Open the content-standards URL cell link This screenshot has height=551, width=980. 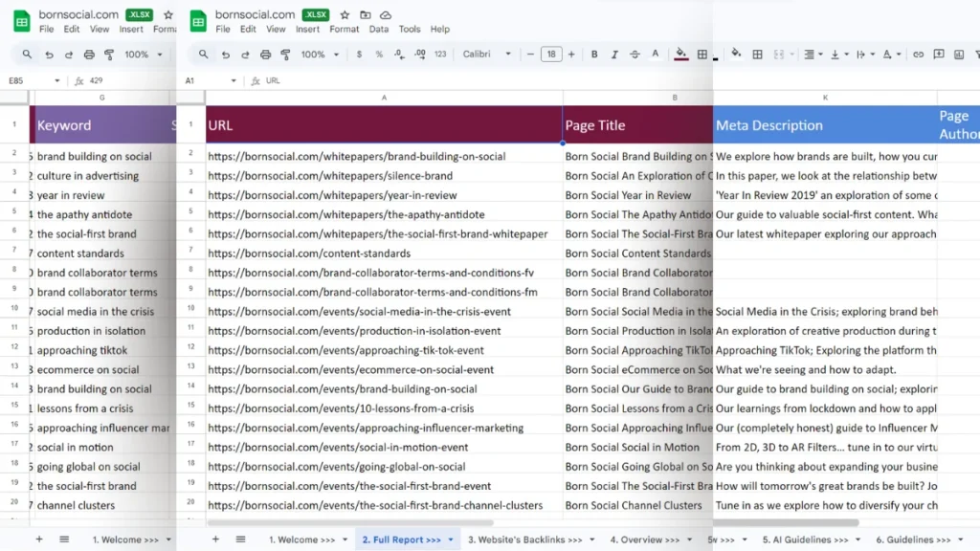pyautogui.click(x=308, y=253)
